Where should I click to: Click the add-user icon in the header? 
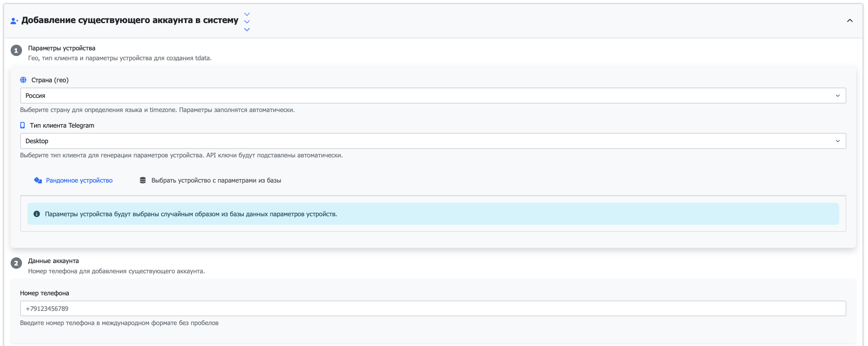(x=14, y=21)
